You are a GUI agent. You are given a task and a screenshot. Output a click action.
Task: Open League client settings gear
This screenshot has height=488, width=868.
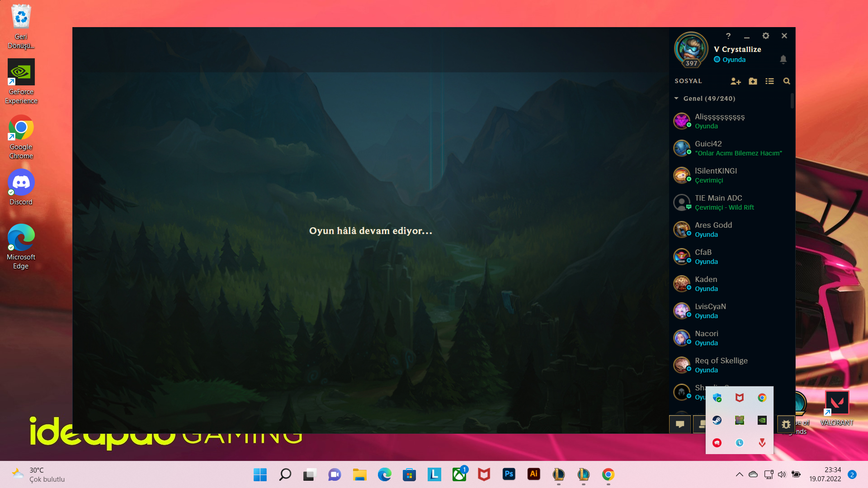(x=765, y=36)
